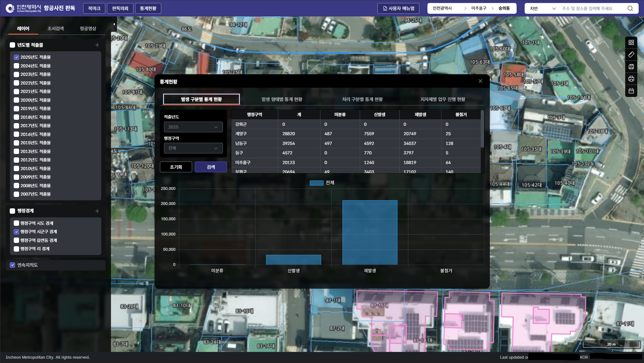Expand 년도별 적출물 with the plus icon
The image size is (644, 363).
97,45
